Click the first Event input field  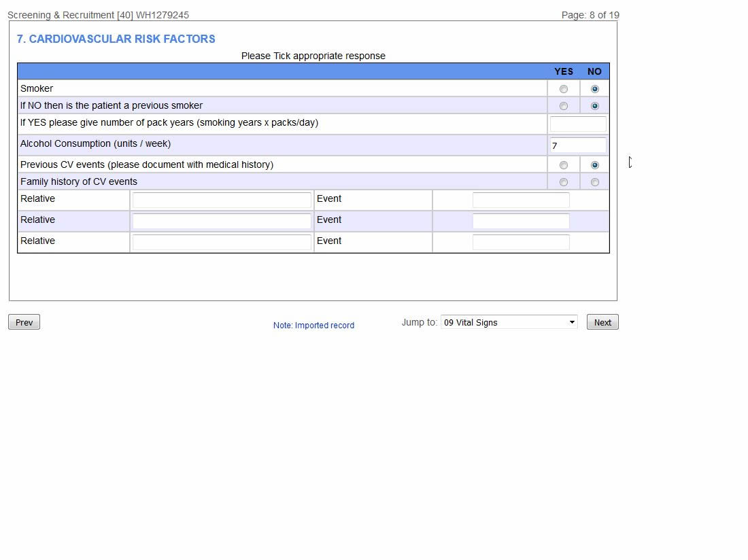521,199
